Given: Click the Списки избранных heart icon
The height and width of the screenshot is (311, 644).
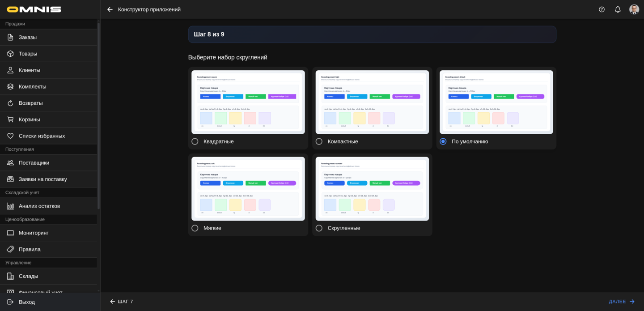Looking at the screenshot, I should pyautogui.click(x=10, y=136).
